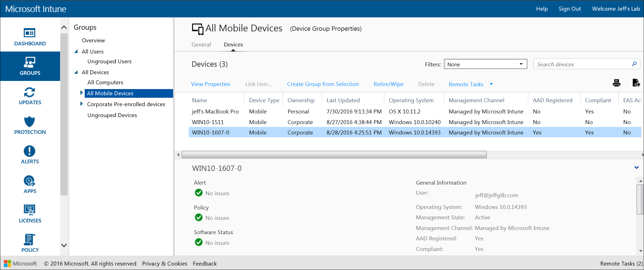Click the print devices list icon
The width and height of the screenshot is (644, 270).
click(x=617, y=83)
